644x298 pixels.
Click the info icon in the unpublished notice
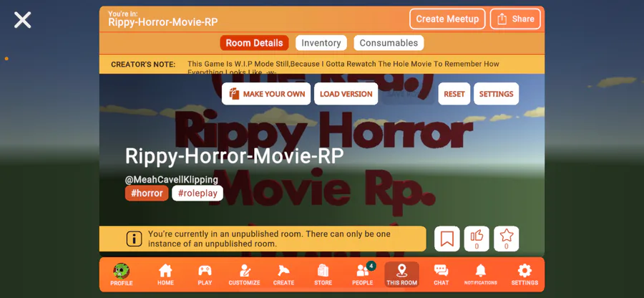135,239
